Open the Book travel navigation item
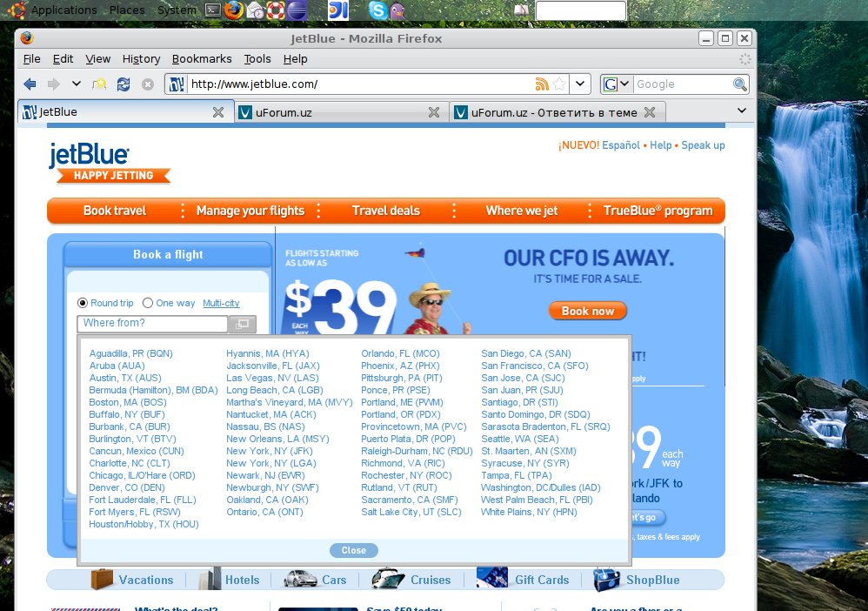 pos(115,211)
